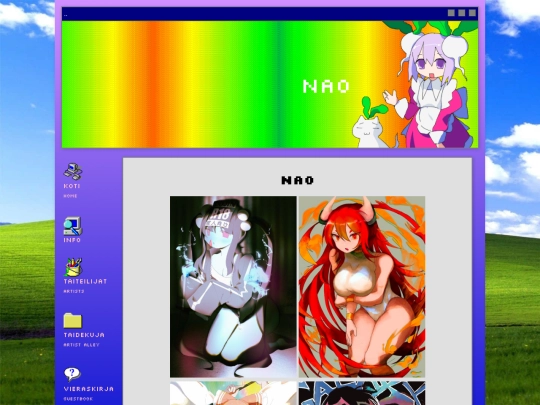View the dark-toned kneeling girl artwork
540x405 pixels.
pos(233,287)
